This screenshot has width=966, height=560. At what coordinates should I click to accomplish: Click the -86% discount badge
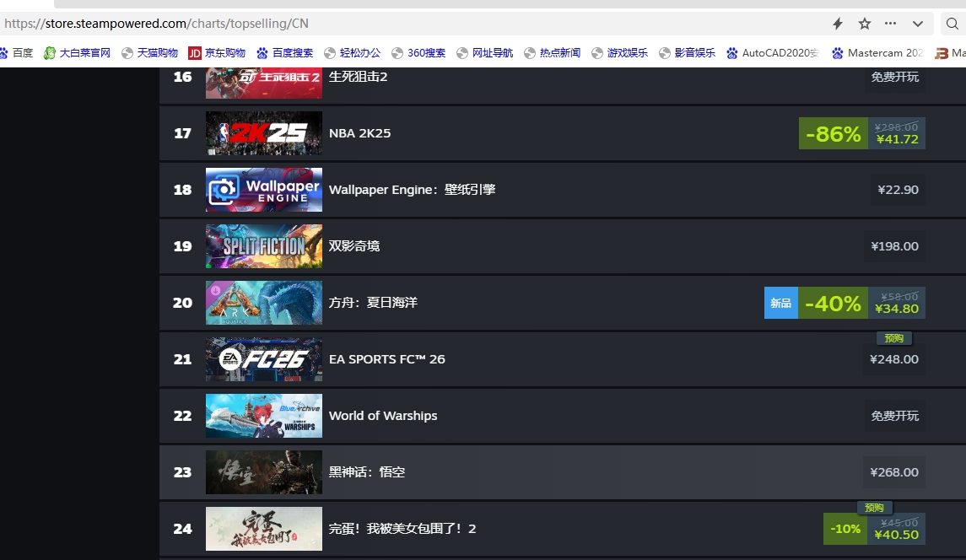833,134
